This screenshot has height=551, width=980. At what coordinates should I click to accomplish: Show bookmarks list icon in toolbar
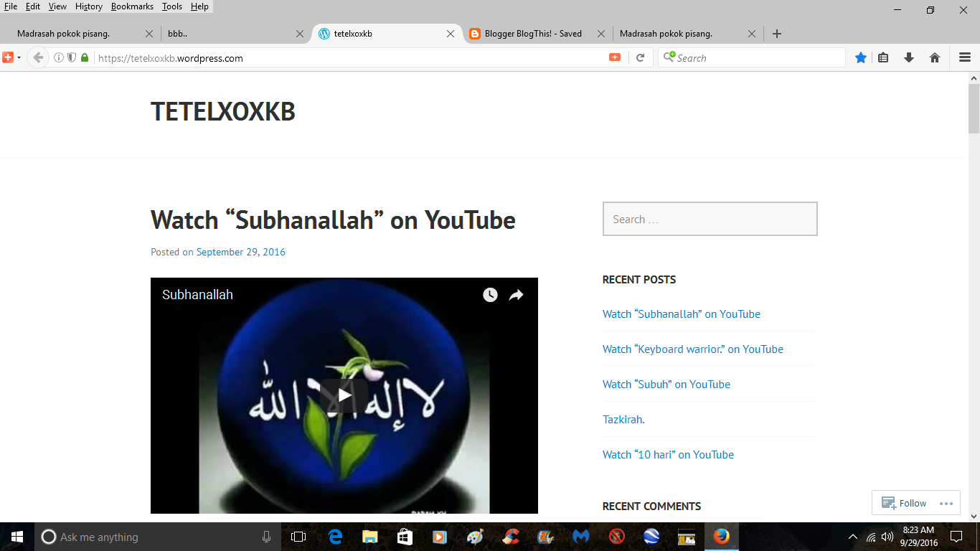pos(883,58)
